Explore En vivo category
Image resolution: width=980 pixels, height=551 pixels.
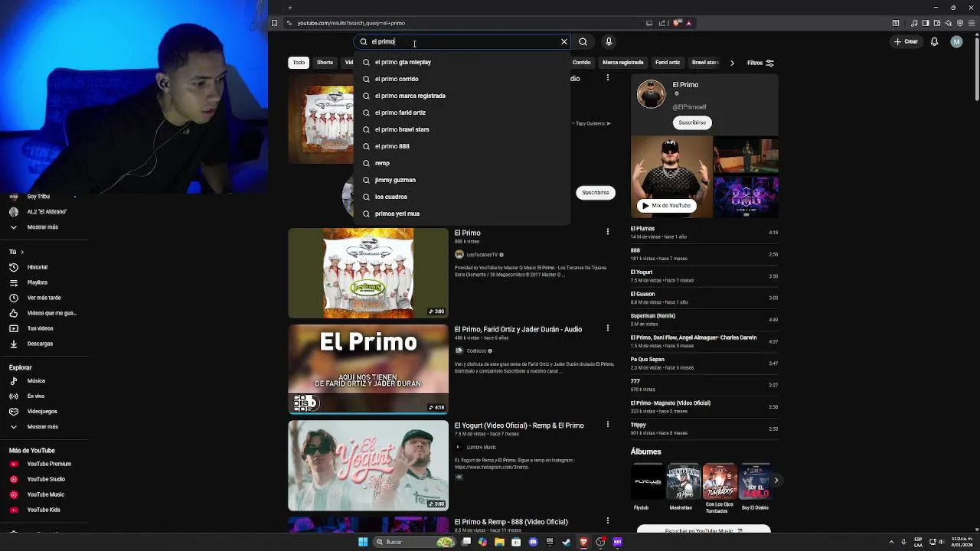coord(36,396)
